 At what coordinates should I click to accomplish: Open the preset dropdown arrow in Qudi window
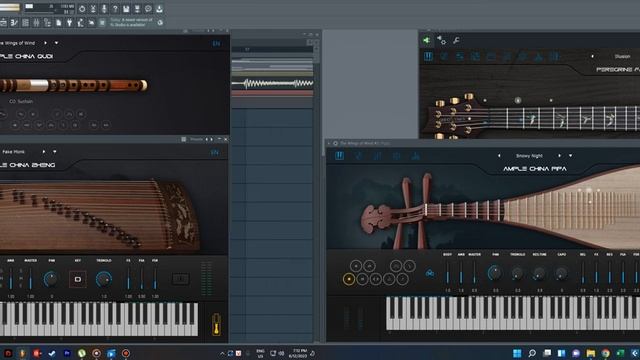[56, 43]
